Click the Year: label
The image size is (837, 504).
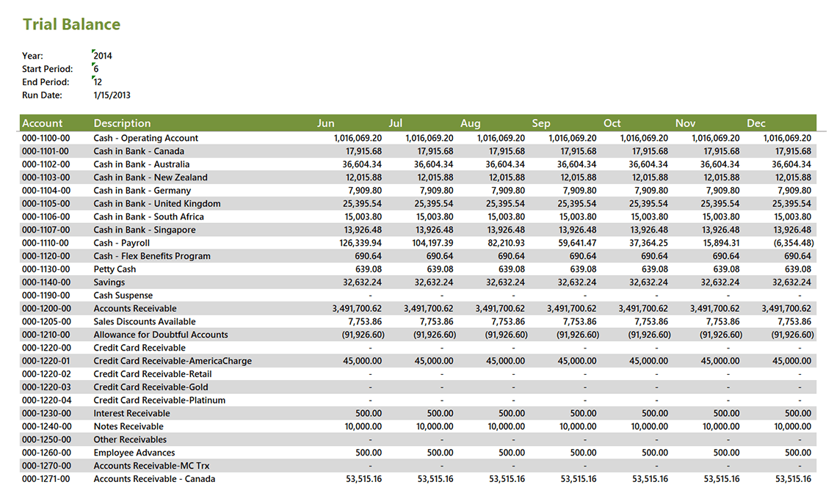coord(32,56)
